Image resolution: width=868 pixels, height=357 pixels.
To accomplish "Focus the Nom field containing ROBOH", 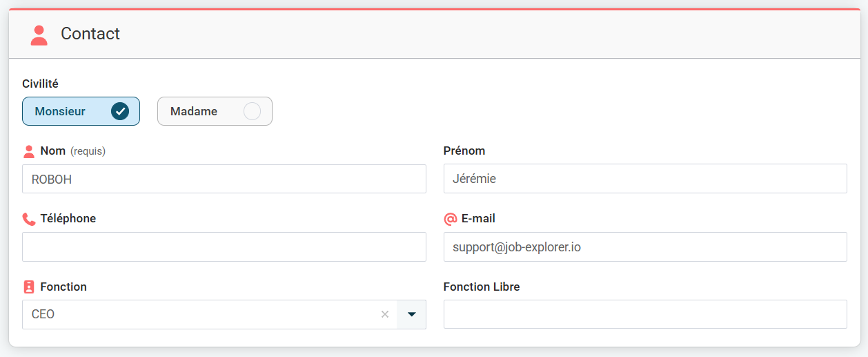I will click(224, 179).
